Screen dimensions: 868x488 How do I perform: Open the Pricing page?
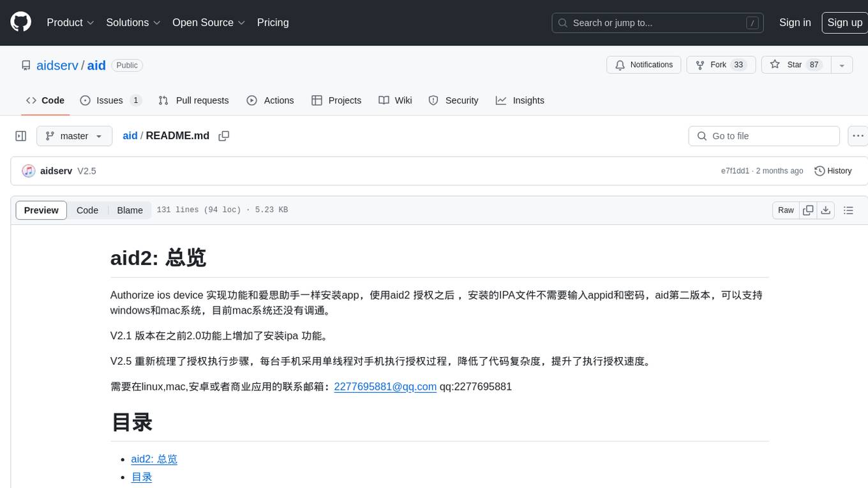[273, 22]
